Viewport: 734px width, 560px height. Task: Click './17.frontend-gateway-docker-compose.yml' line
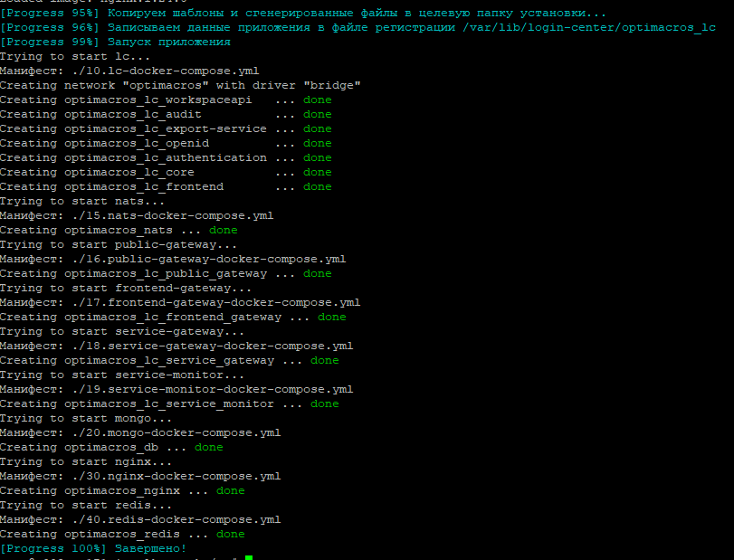[180, 303]
